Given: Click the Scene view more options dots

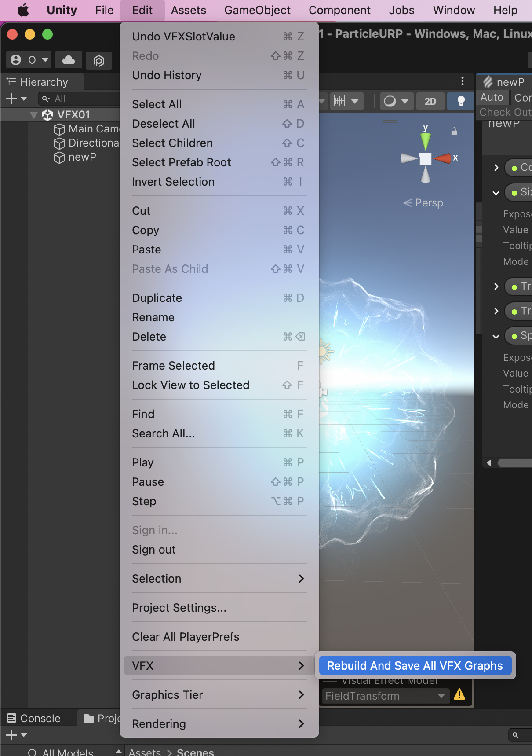Looking at the screenshot, I should pyautogui.click(x=462, y=81).
